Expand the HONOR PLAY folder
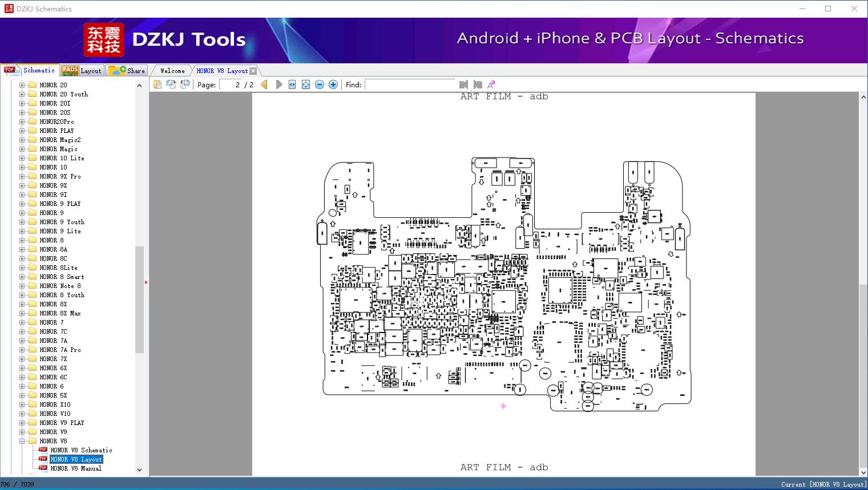This screenshot has height=490, width=868. click(x=22, y=131)
